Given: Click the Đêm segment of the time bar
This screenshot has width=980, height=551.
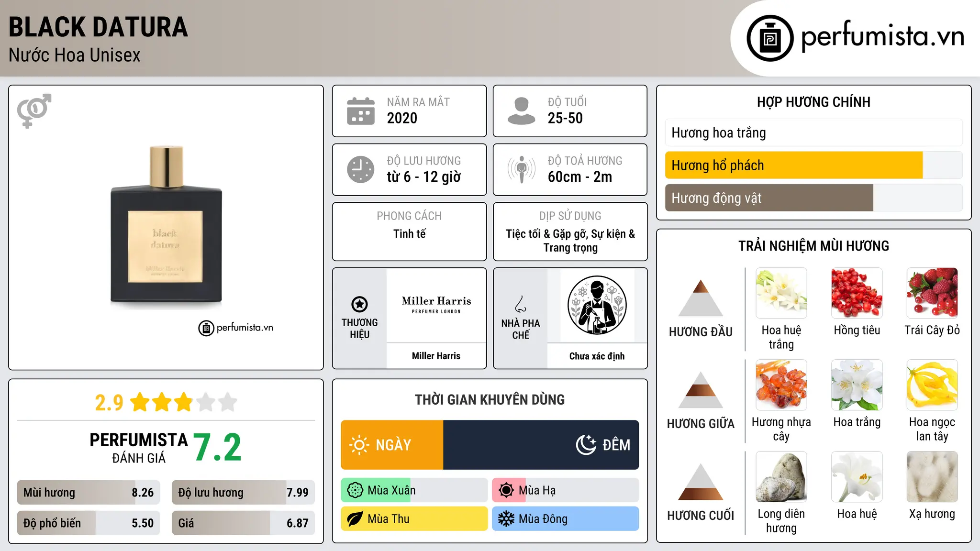Looking at the screenshot, I should 541,445.
